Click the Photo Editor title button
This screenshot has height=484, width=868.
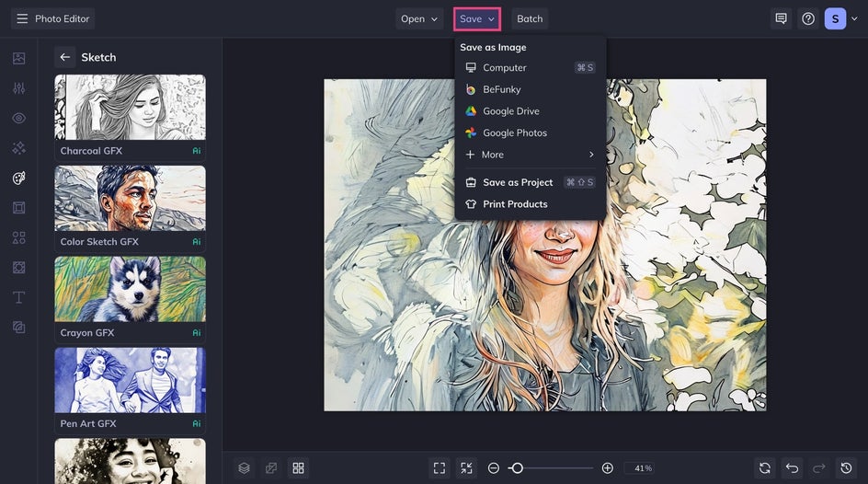tap(52, 18)
